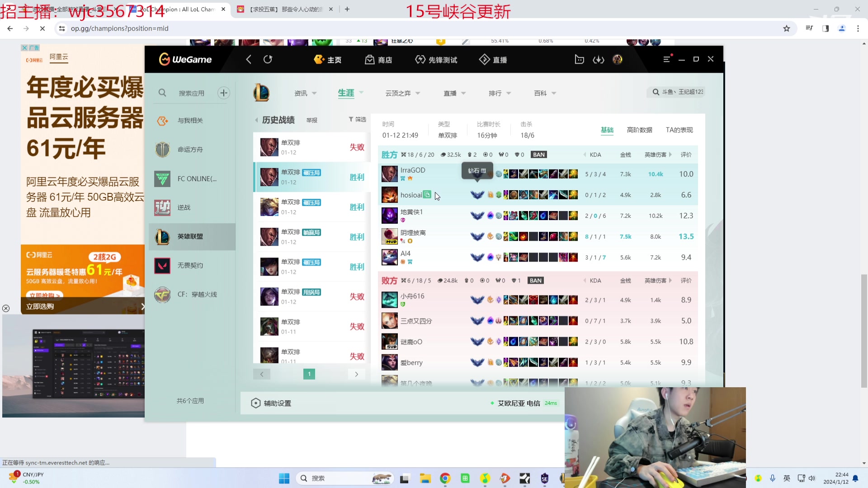Viewport: 868px width, 488px height.
Task: Open the WeGame game library folder icon
Action: click(579, 60)
